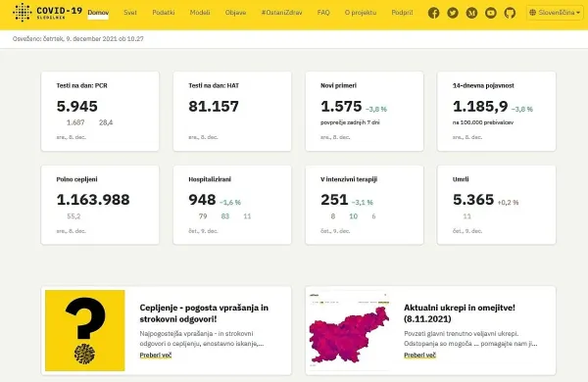The image size is (588, 382).
Task: Click the COVID-19 Sledilnik logo
Action: coord(47,13)
